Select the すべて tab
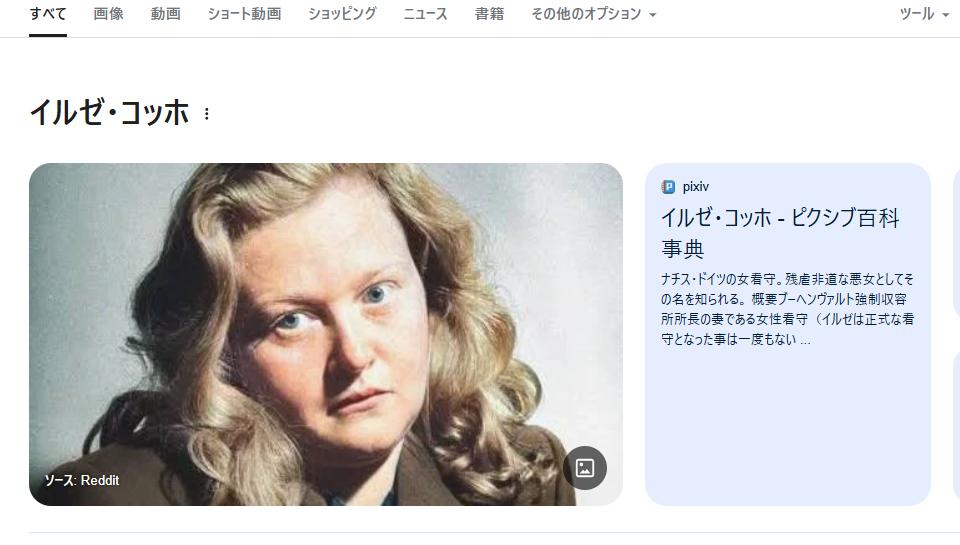The height and width of the screenshot is (545, 960). 48,13
